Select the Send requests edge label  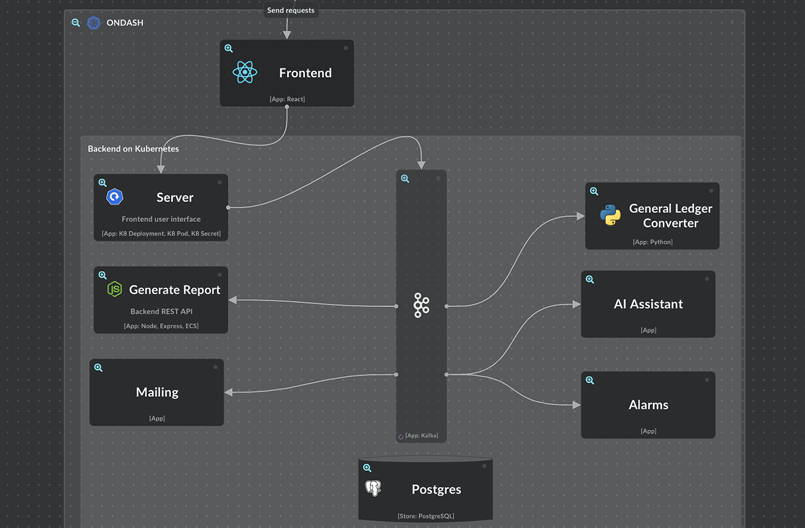[x=291, y=10]
